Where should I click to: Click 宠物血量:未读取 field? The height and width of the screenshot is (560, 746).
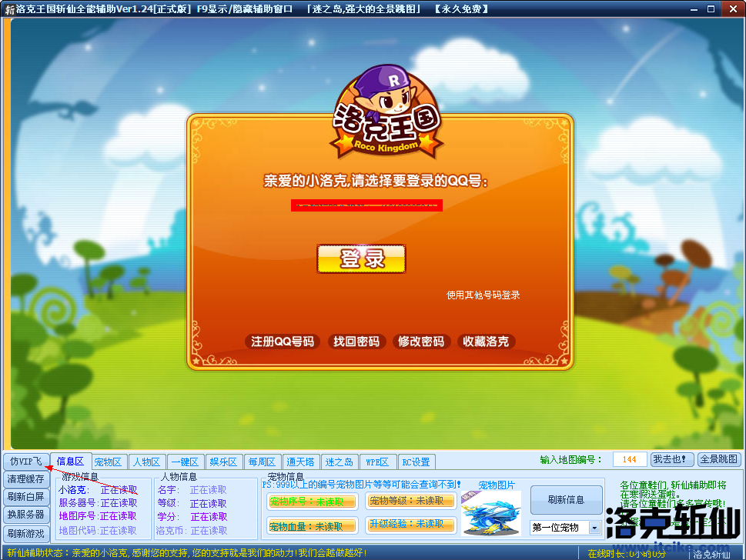point(312,526)
